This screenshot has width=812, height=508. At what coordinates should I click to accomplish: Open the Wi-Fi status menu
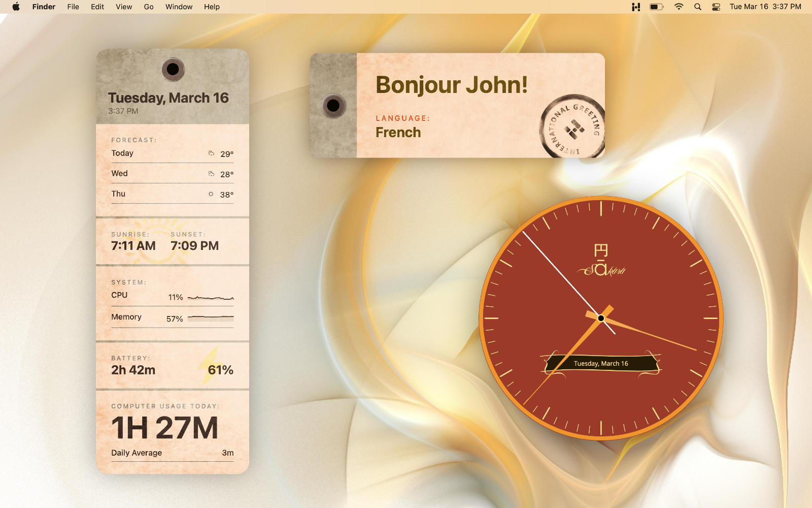click(x=679, y=7)
